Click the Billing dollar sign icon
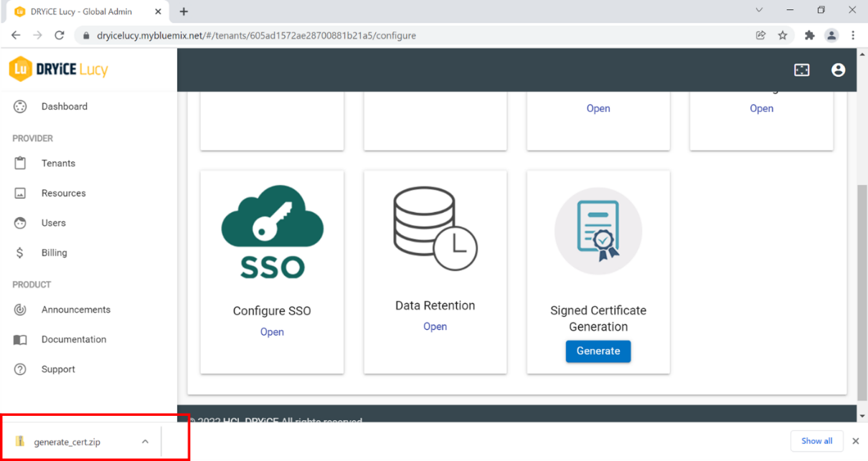The height and width of the screenshot is (461, 868). pos(20,253)
